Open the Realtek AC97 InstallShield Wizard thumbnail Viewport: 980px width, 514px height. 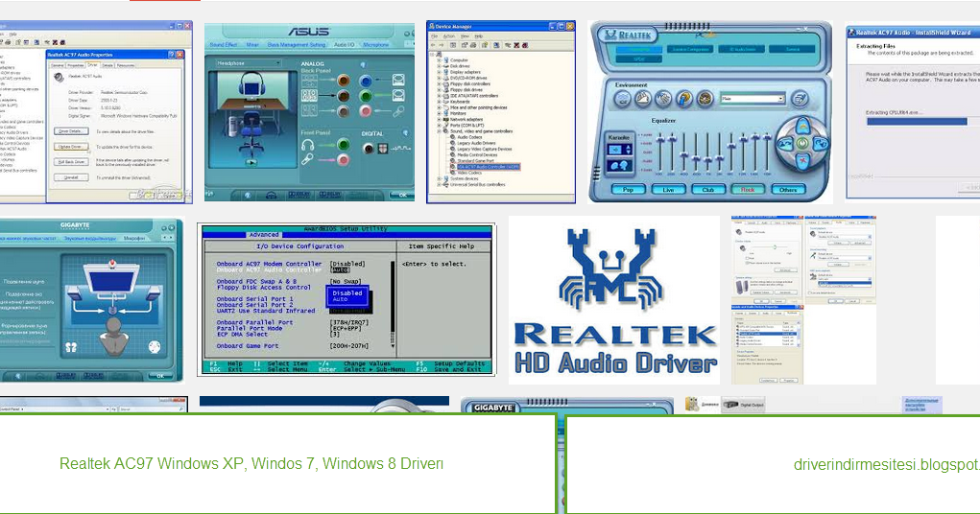(913, 112)
